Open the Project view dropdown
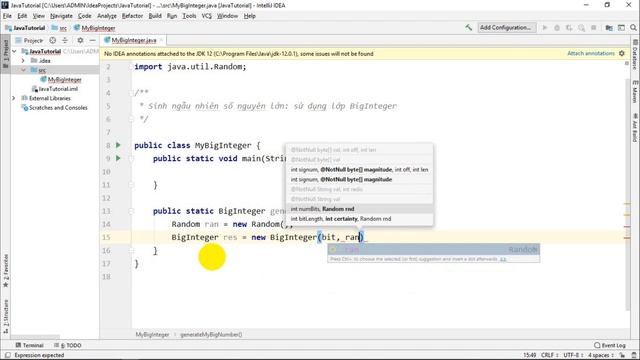Viewport: 640px width, 360px height. (29, 40)
